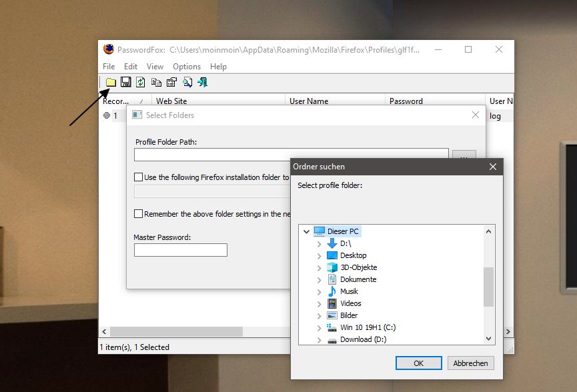
Task: Close the Ordner suchen dialog
Action: [x=493, y=167]
